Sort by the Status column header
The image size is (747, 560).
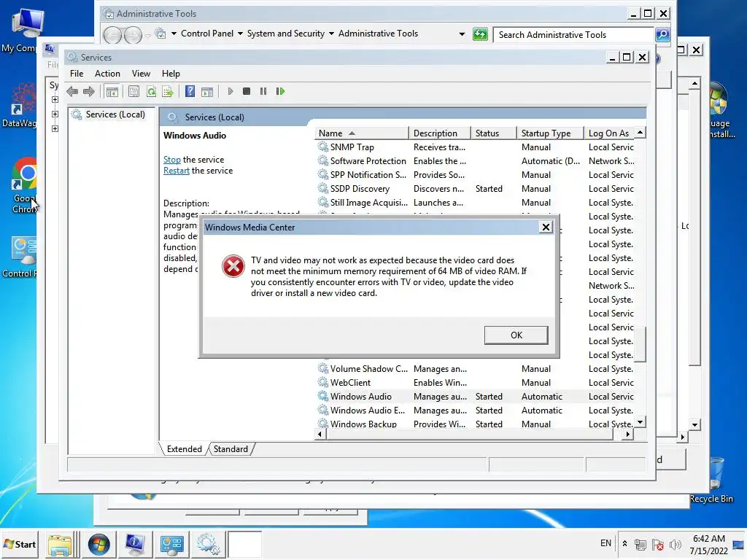[494, 133]
